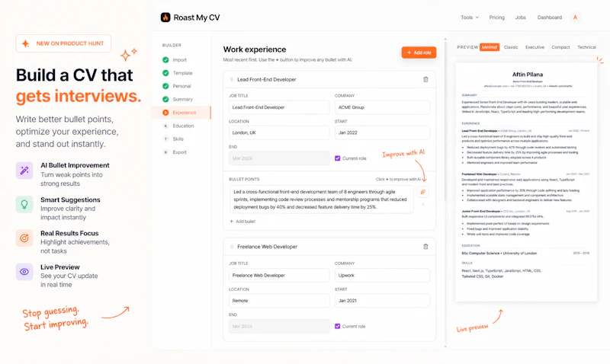This screenshot has width=610, height=364.
Task: Click the vertical scrollbar beside the form
Action: coord(445,120)
